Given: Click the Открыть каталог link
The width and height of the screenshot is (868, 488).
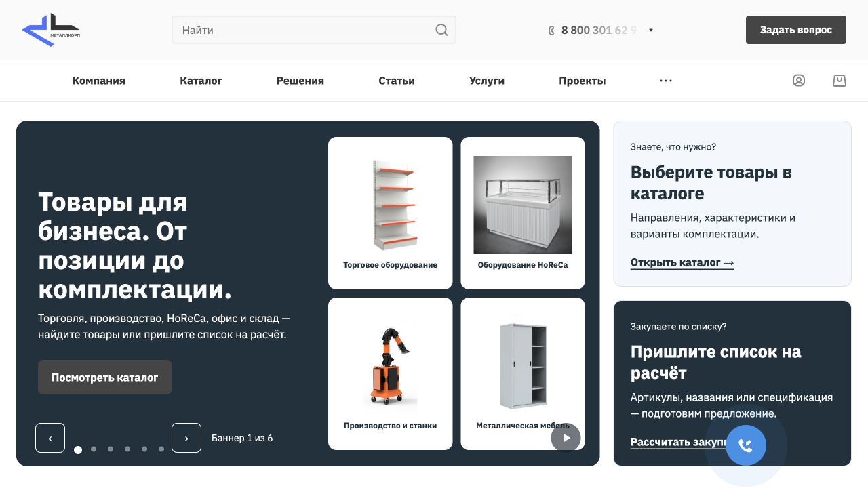Looking at the screenshot, I should pyautogui.click(x=682, y=263).
